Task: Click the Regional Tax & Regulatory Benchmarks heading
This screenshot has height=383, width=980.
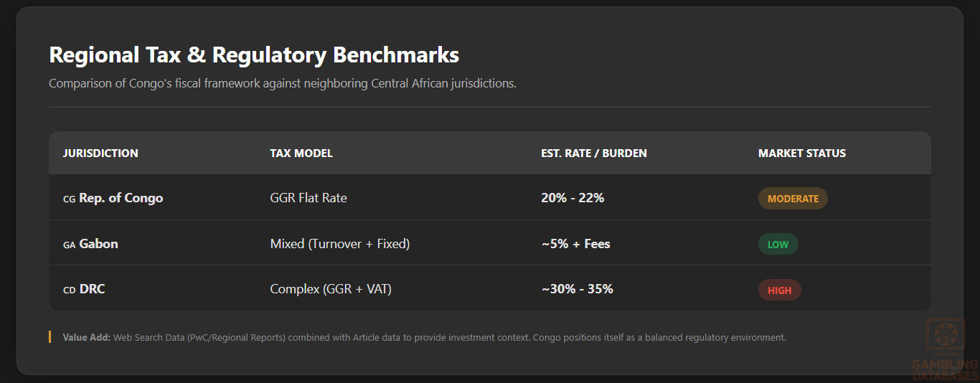Action: (254, 55)
